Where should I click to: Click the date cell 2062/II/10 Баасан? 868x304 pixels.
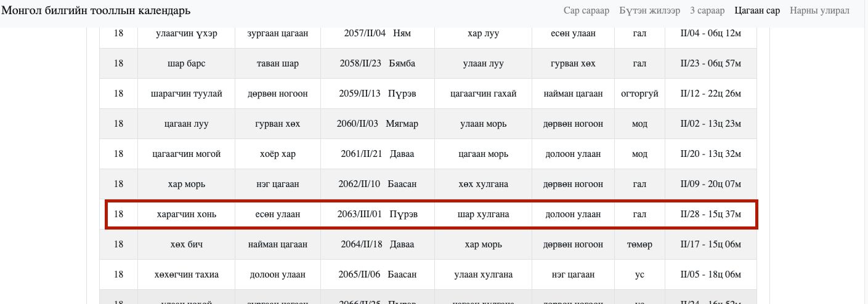point(377,184)
